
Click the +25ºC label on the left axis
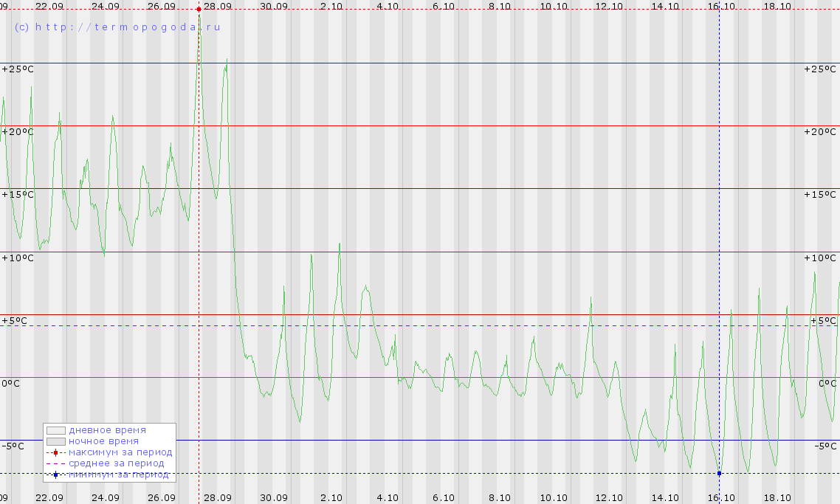pos(18,69)
